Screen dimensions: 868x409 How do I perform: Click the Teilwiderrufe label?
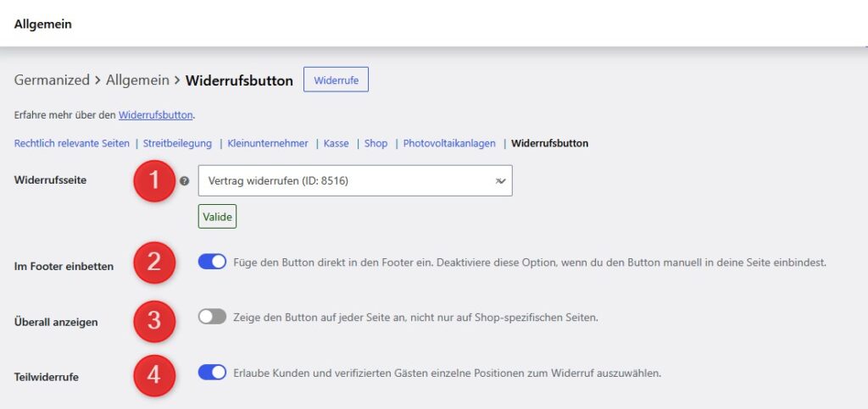click(46, 377)
